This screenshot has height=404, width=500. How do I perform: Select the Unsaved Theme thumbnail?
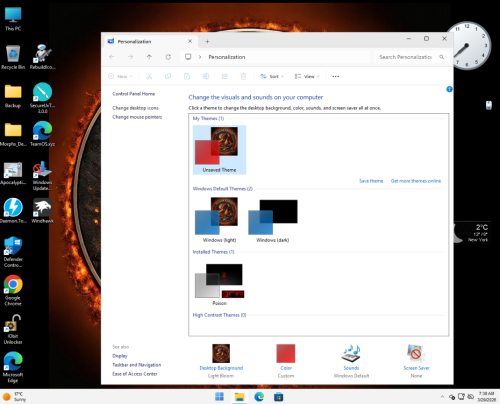click(219, 150)
